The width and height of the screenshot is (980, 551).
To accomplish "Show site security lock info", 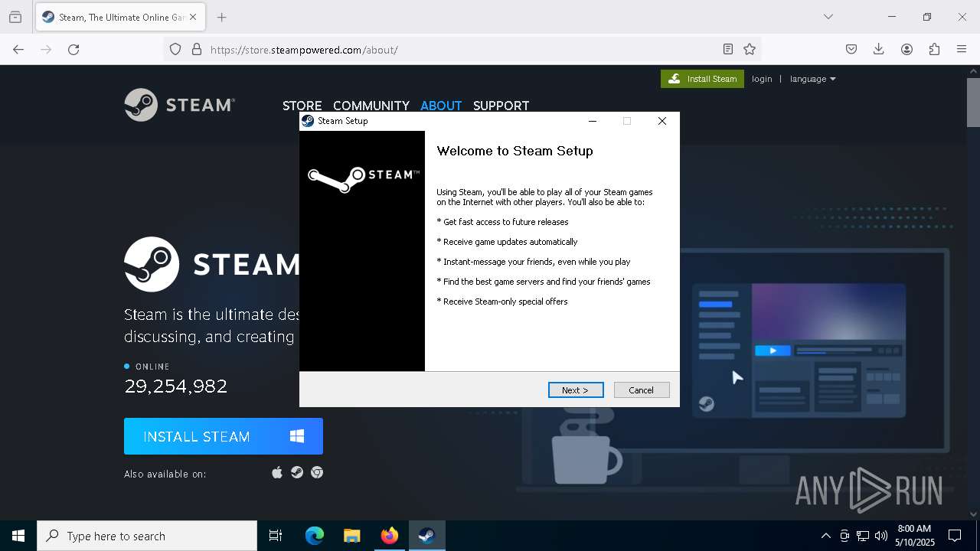I will point(197,50).
